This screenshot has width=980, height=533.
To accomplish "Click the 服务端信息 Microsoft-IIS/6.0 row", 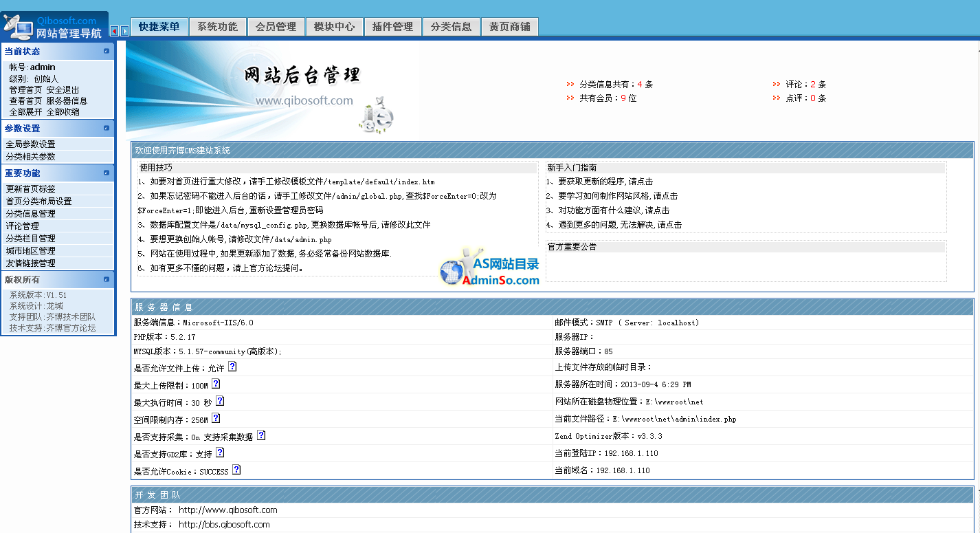I will click(342, 322).
